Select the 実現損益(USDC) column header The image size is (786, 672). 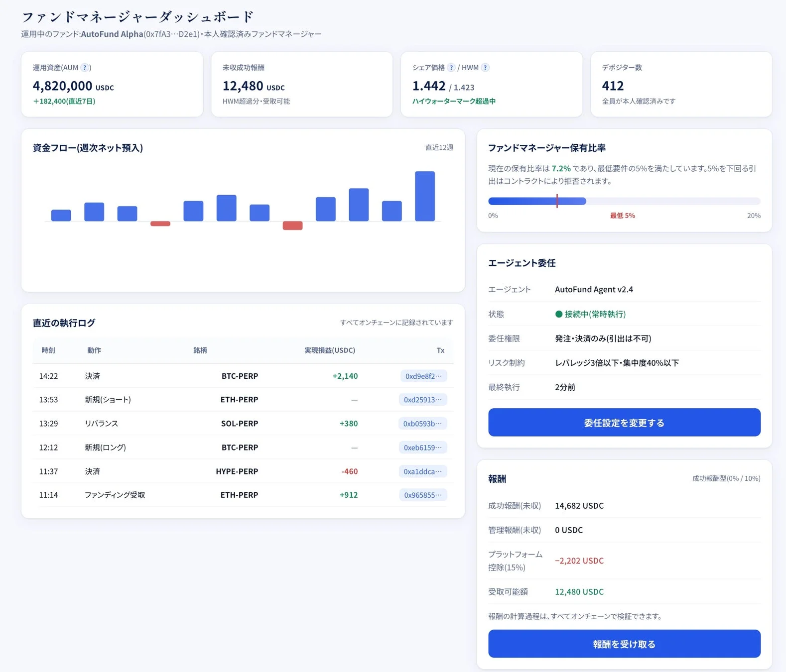pos(330,350)
